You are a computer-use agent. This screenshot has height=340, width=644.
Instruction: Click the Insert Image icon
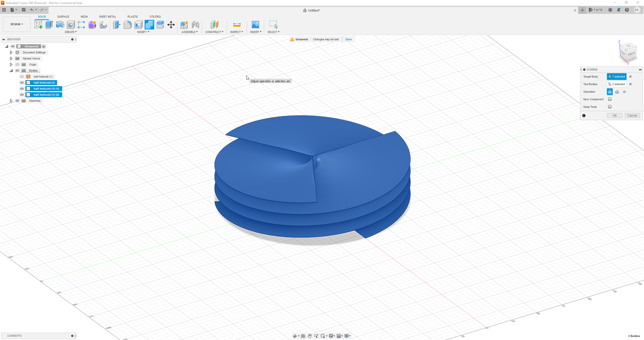tap(255, 25)
